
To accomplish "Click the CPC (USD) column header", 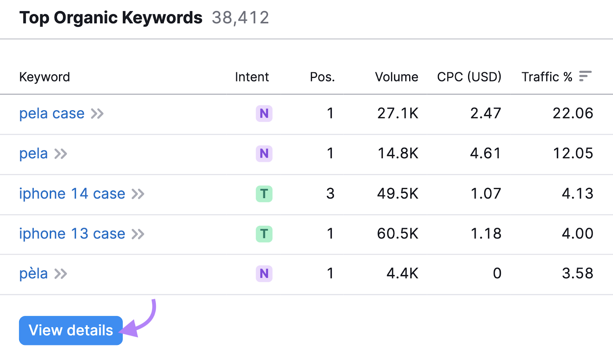I will pyautogui.click(x=469, y=77).
